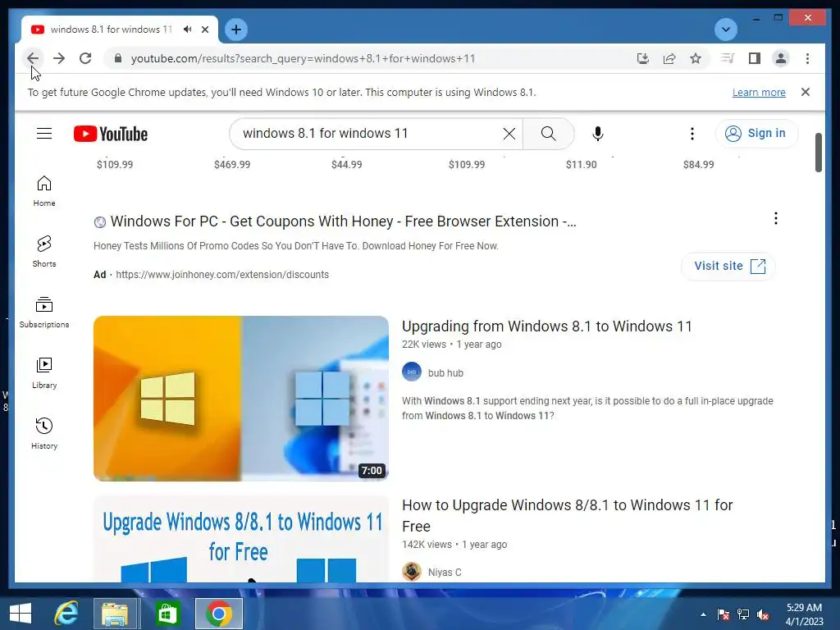The image size is (840, 630).
Task: Click the page vertical scrollbar thumb
Action: [819, 153]
